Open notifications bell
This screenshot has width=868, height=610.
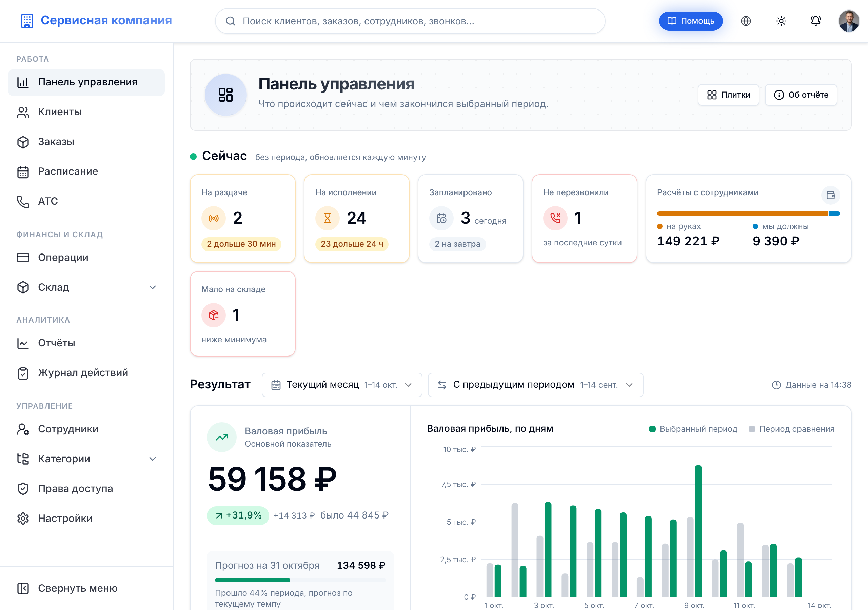[815, 21]
